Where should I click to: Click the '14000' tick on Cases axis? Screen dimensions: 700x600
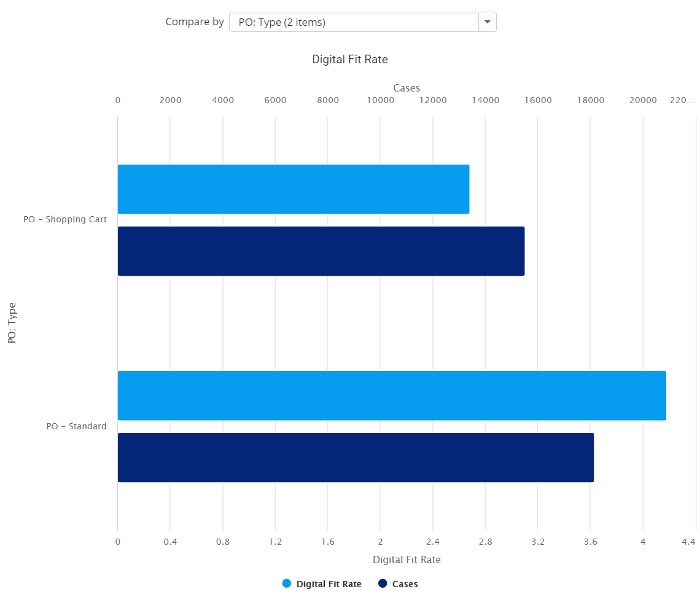485,100
